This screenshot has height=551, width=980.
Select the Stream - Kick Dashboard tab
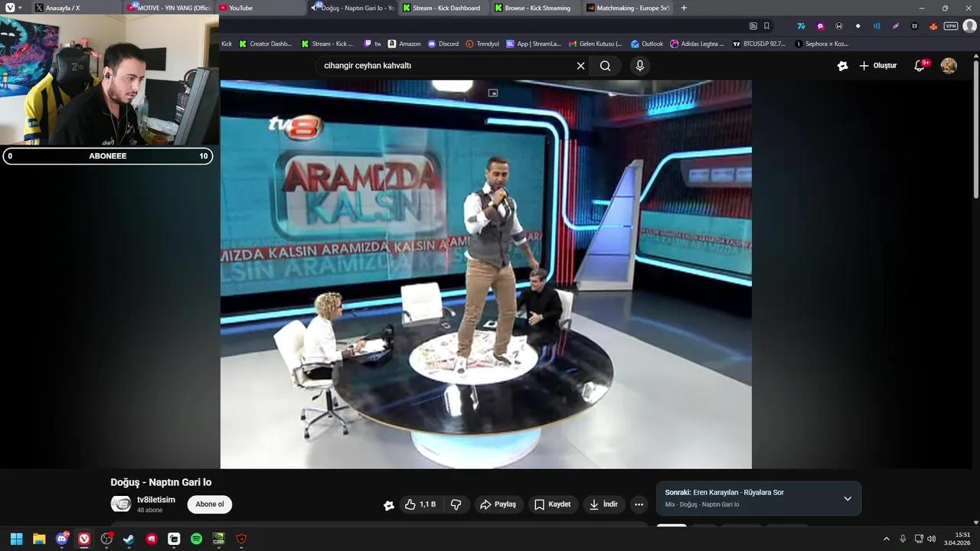coord(446,8)
